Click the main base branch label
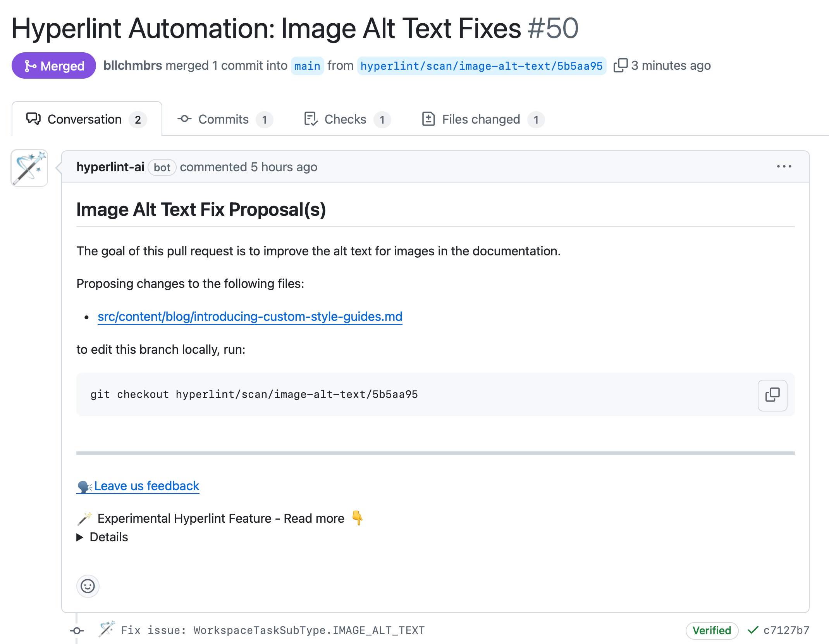The image size is (829, 644). click(x=307, y=66)
